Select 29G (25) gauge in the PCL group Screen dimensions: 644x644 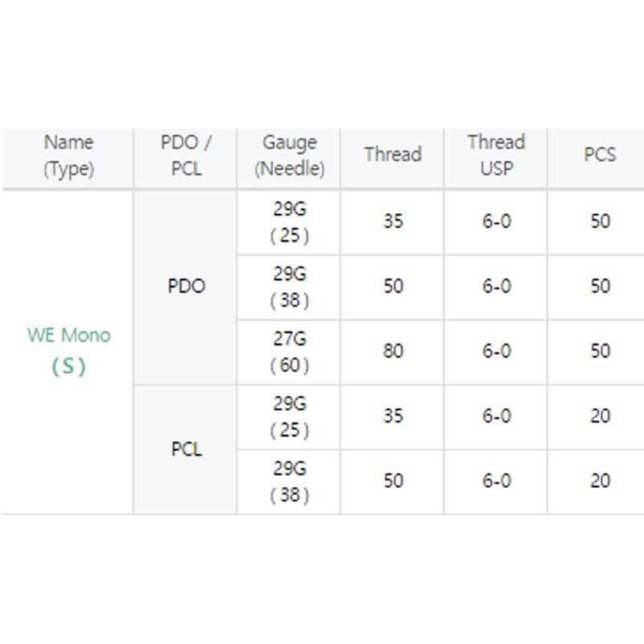(289, 416)
